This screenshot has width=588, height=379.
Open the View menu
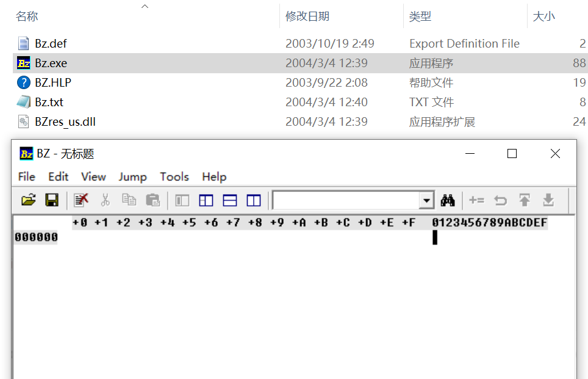click(x=93, y=176)
